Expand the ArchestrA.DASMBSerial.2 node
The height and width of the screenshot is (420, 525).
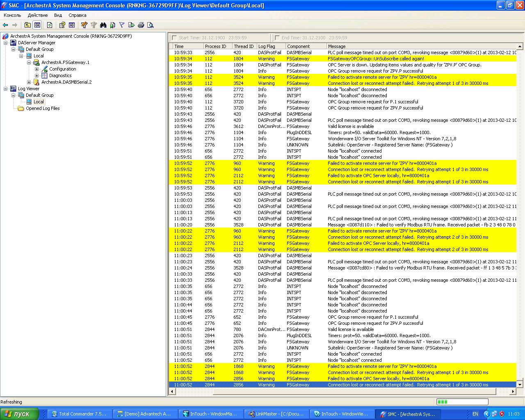point(29,82)
